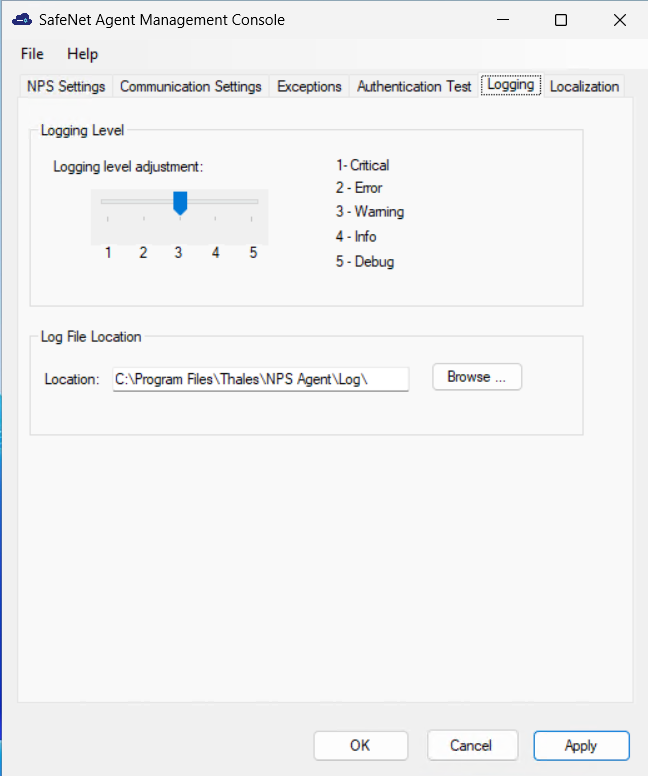
Task: Click the 'Logging Level' group label
Action: 82,131
